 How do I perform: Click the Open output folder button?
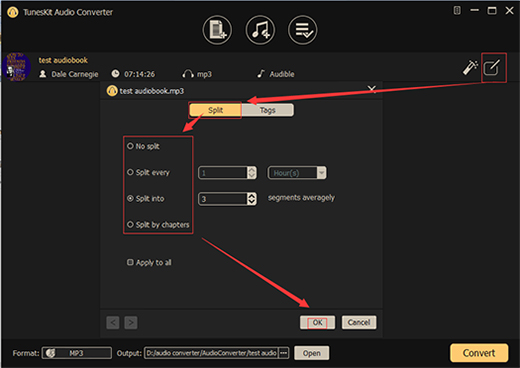click(312, 353)
